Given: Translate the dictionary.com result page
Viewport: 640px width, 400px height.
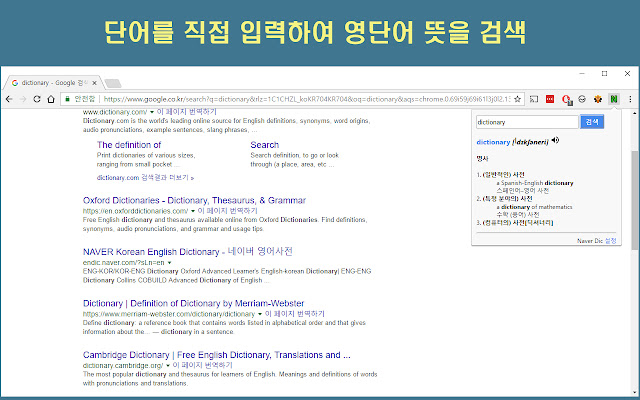Looking at the screenshot, I should [187, 112].
